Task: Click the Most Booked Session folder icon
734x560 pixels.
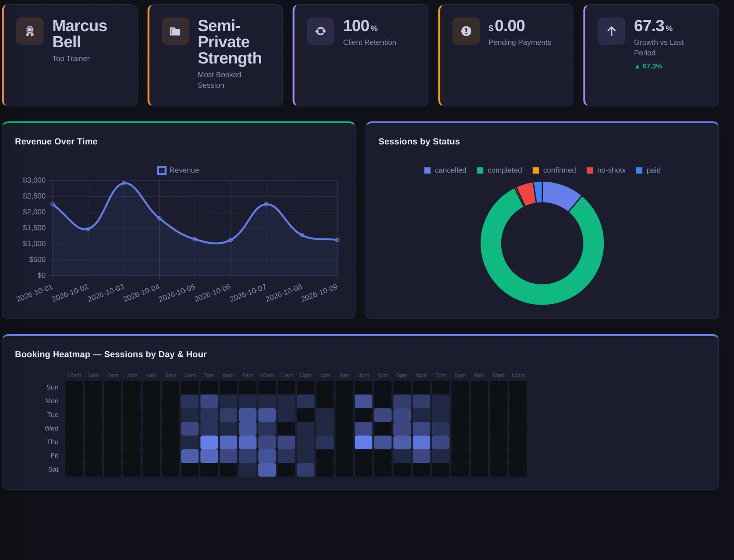Action: click(175, 31)
